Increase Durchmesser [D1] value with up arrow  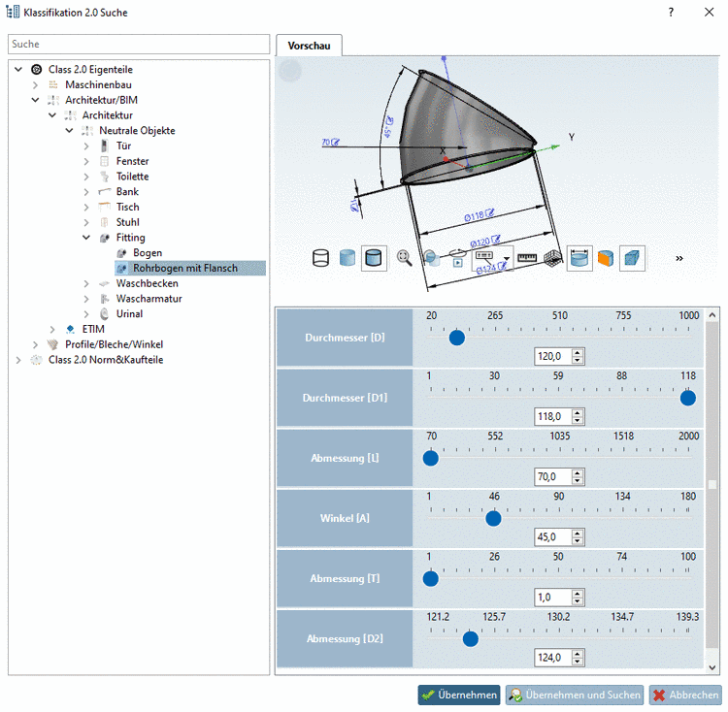(578, 413)
